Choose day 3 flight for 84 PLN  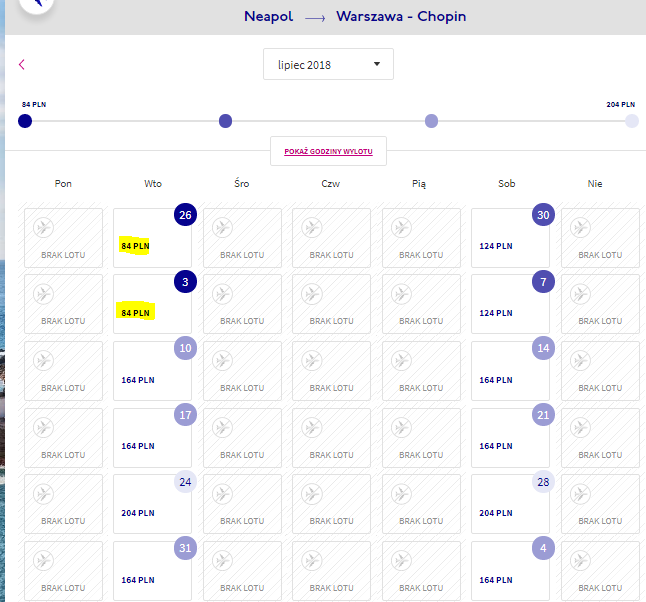[152, 304]
